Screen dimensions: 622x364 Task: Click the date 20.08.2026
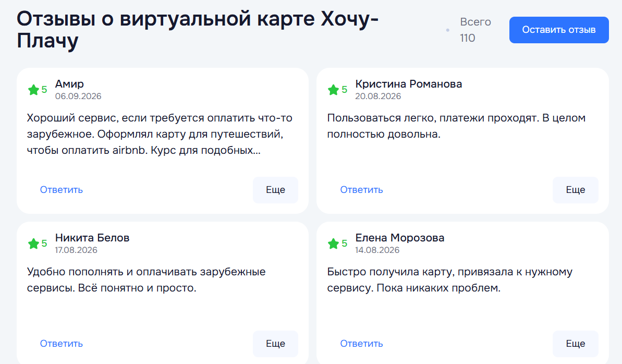pos(378,96)
